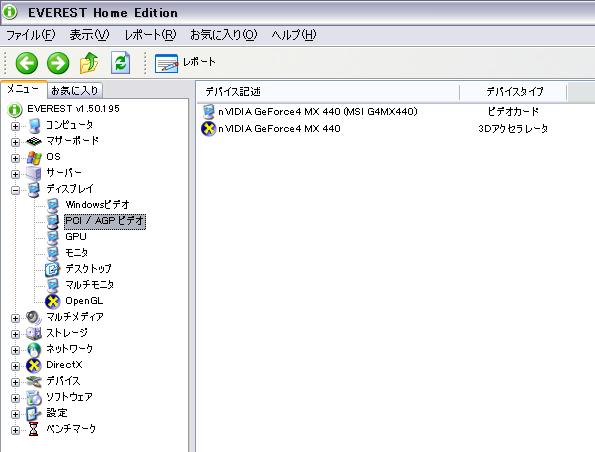Select the Windowsビデオ tree label
595x452 pixels.
[98, 205]
